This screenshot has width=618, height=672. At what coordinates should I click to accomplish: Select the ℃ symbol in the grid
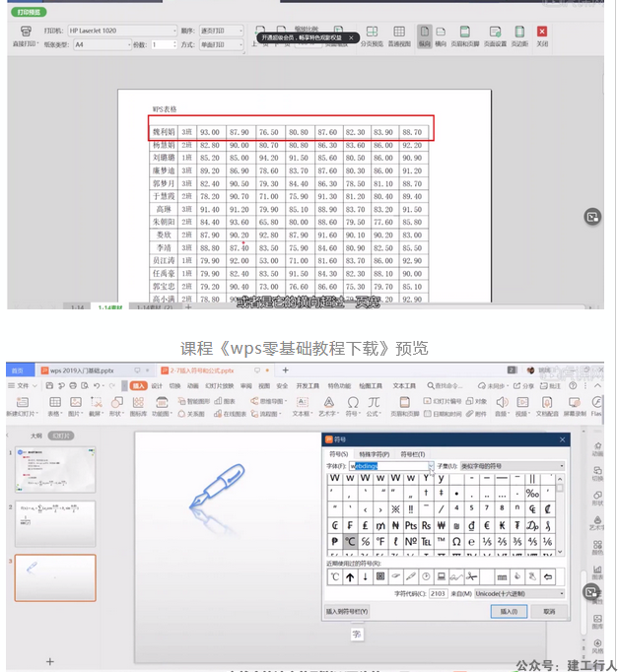[x=350, y=542]
